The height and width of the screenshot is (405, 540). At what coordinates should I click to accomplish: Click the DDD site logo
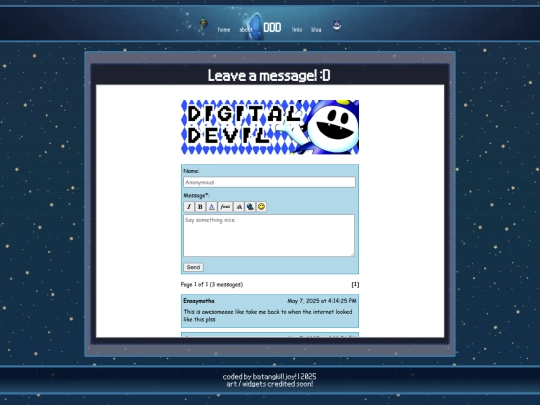(x=272, y=28)
